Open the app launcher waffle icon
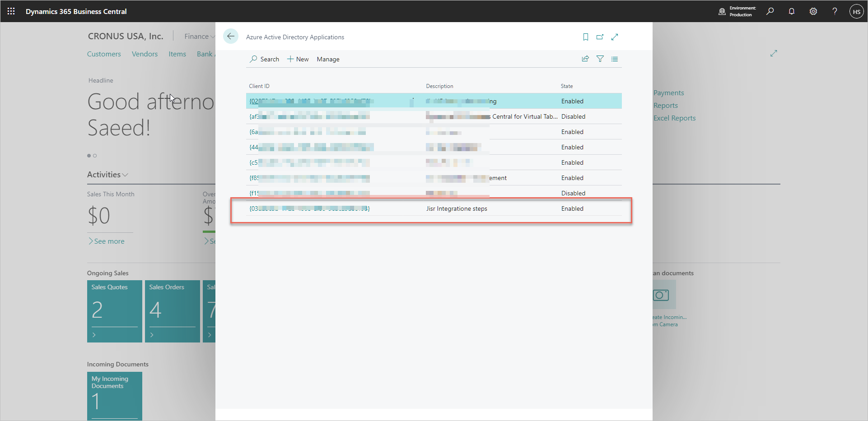 (x=11, y=11)
